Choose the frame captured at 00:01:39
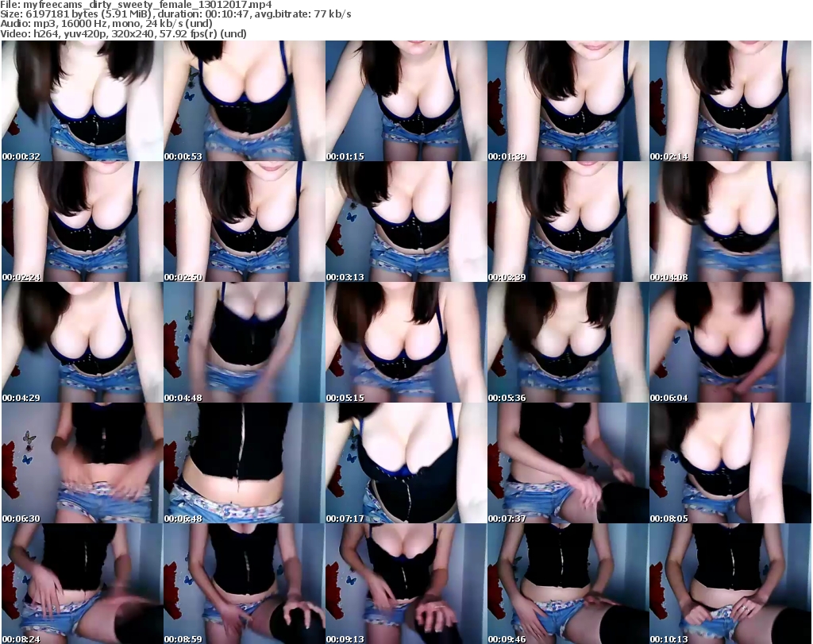Screen dimensions: 813x644 point(568,101)
